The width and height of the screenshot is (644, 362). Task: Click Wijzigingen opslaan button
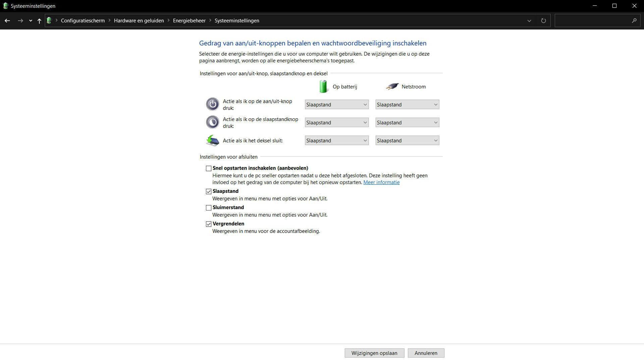(374, 353)
